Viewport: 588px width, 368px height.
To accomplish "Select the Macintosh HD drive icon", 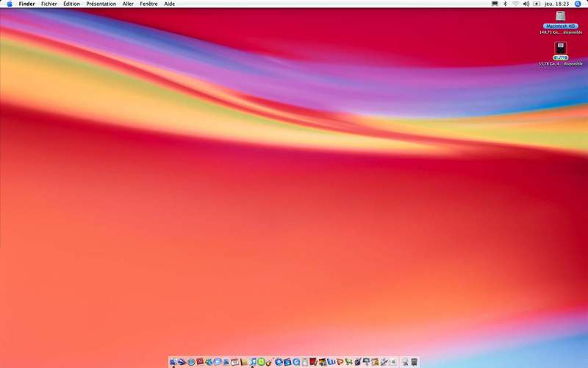I will pyautogui.click(x=560, y=16).
